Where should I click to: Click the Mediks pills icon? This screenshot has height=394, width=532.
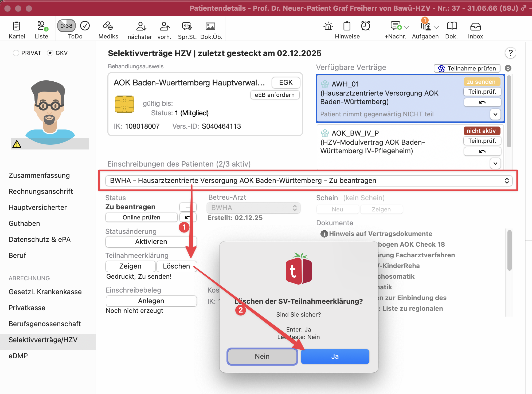(x=108, y=26)
